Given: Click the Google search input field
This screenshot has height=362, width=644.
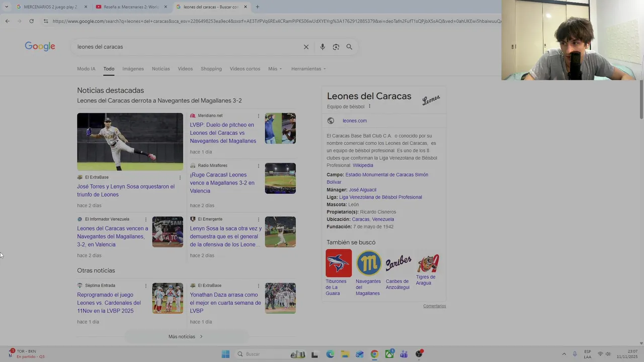Looking at the screenshot, I should [x=186, y=47].
